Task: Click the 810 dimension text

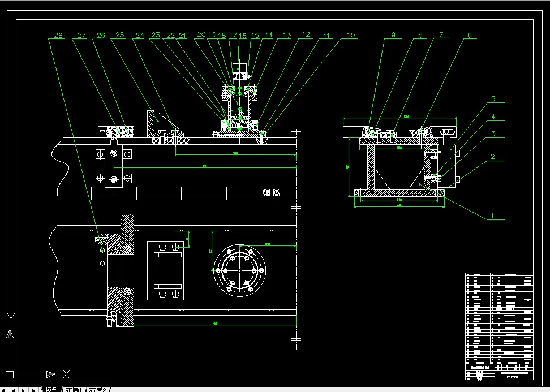Action: tap(205, 166)
